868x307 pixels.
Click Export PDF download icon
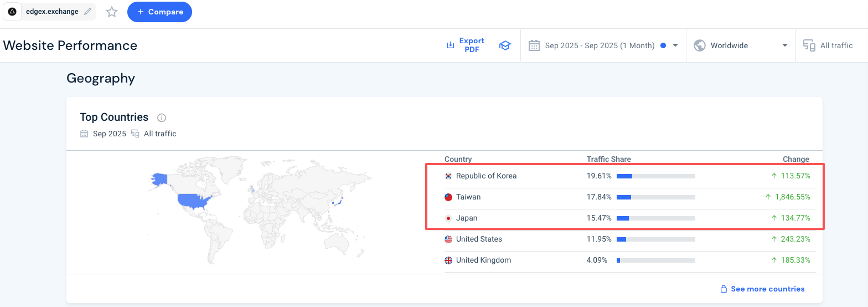point(451,45)
